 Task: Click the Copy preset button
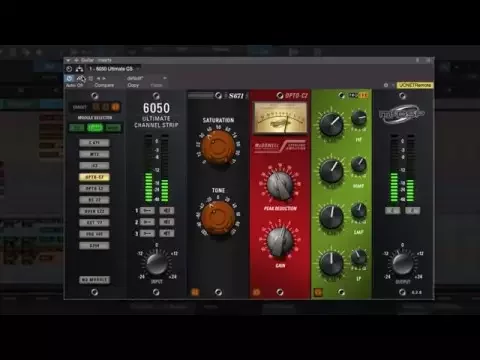coord(133,85)
